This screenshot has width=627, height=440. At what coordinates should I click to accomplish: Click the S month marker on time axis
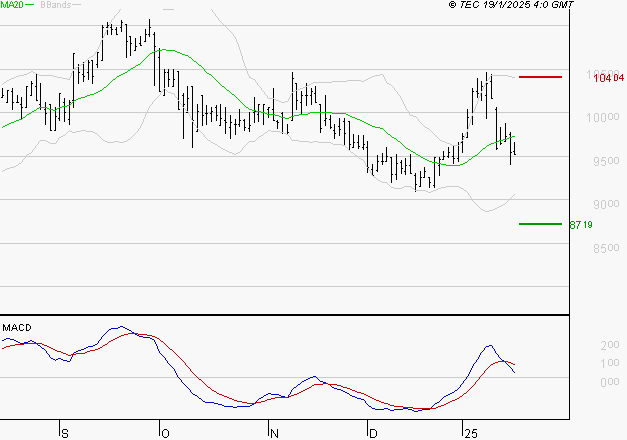[x=65, y=434]
